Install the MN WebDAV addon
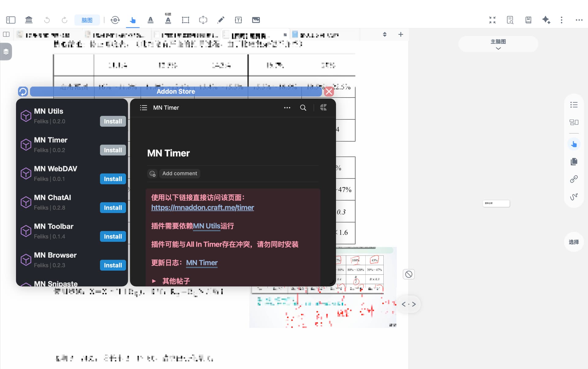This screenshot has height=369, width=588. [113, 179]
